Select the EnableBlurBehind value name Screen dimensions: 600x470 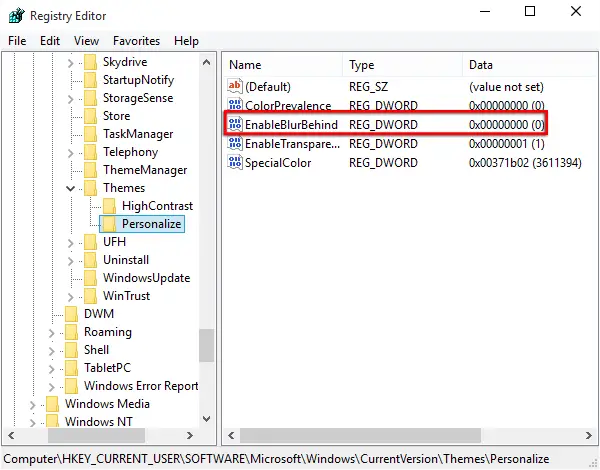(291, 124)
